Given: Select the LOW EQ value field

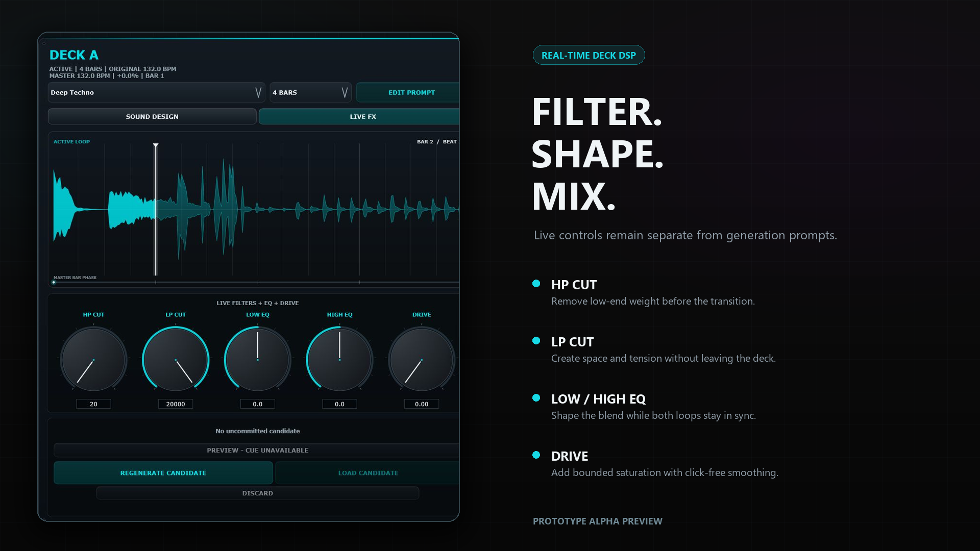Looking at the screenshot, I should (258, 404).
